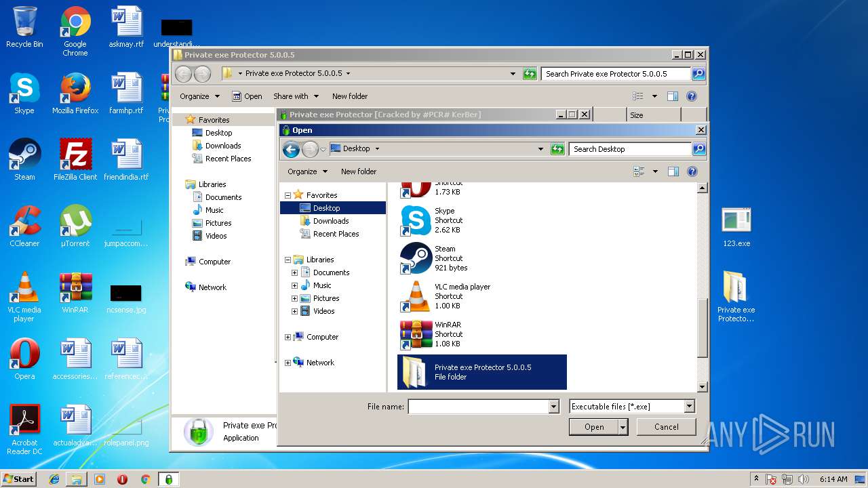This screenshot has height=488, width=868.
Task: Launch the µTorrent desktop shortcut
Action: point(75,226)
